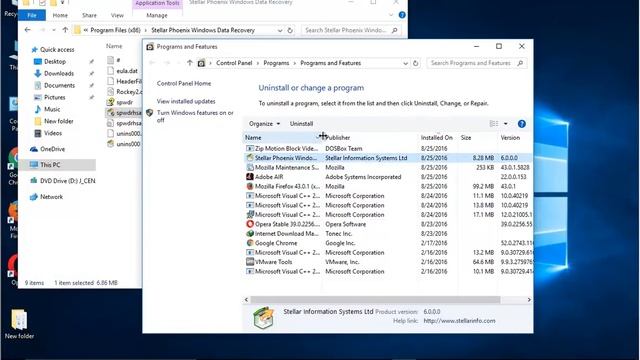640x360 pixels.
Task: Expand Programs and Features address history dropdown
Action: click(405, 63)
